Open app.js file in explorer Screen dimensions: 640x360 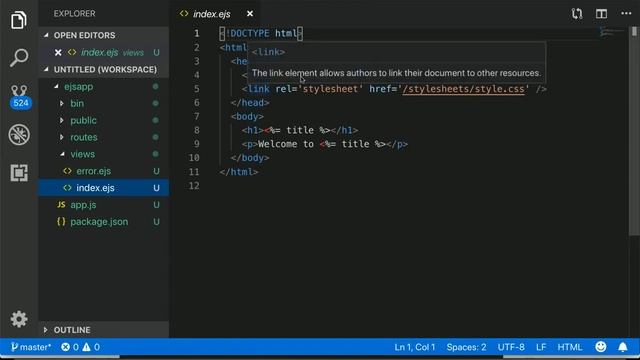[x=104, y=205]
